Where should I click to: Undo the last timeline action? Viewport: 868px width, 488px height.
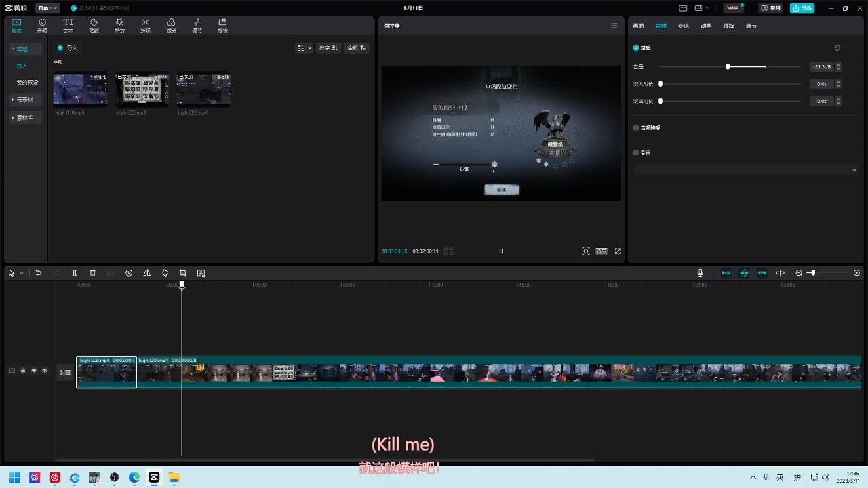[38, 273]
